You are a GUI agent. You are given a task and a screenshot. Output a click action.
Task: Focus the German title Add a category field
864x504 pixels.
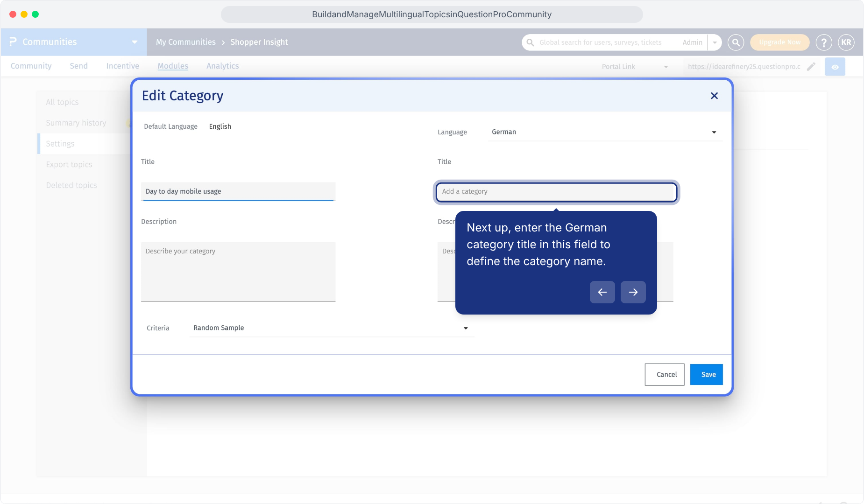pyautogui.click(x=556, y=192)
